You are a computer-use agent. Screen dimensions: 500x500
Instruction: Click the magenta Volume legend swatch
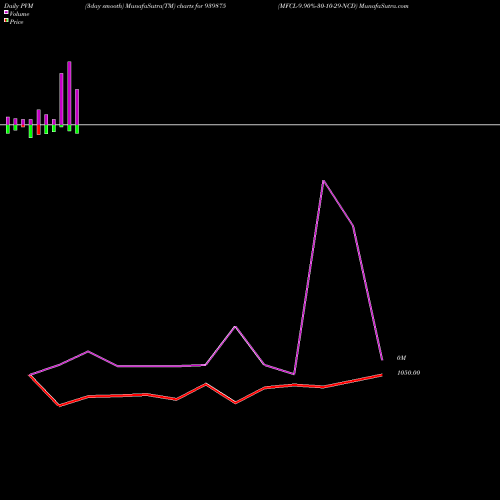(6, 12)
